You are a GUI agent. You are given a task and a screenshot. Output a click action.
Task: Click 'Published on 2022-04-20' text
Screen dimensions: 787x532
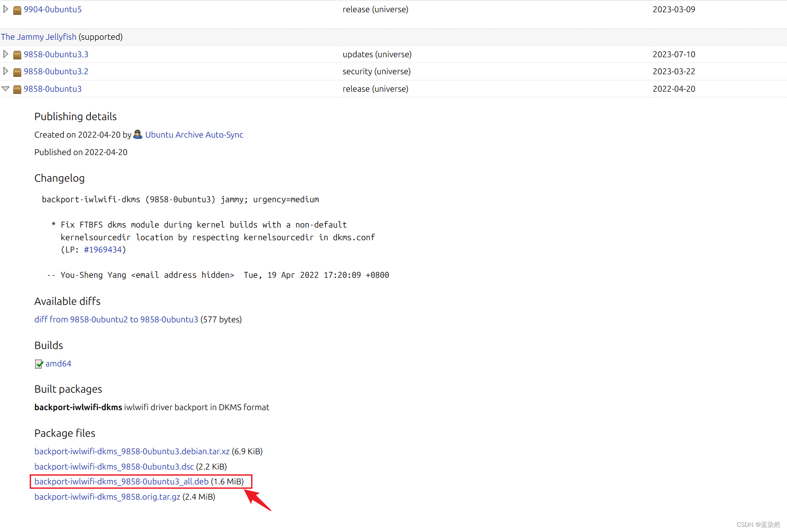point(81,152)
